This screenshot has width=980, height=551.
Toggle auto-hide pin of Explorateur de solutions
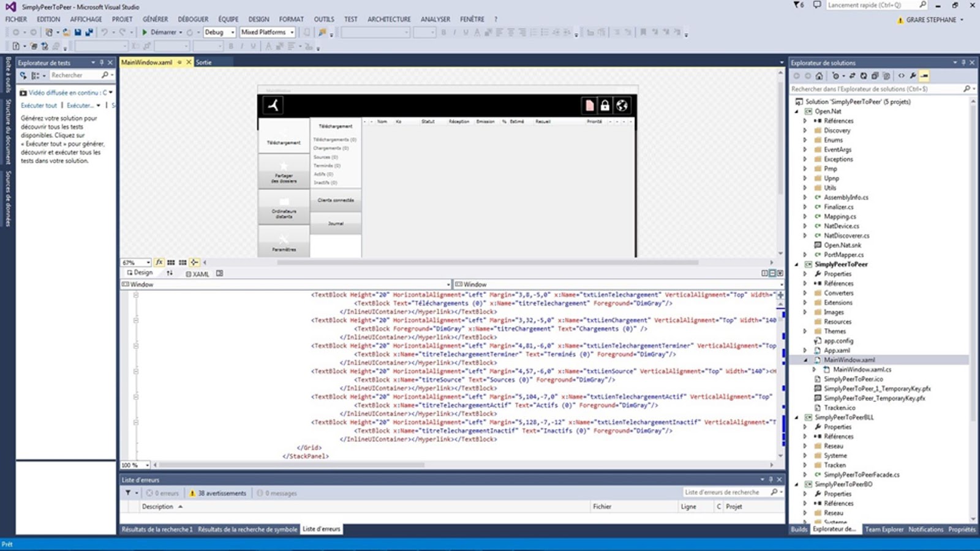963,62
